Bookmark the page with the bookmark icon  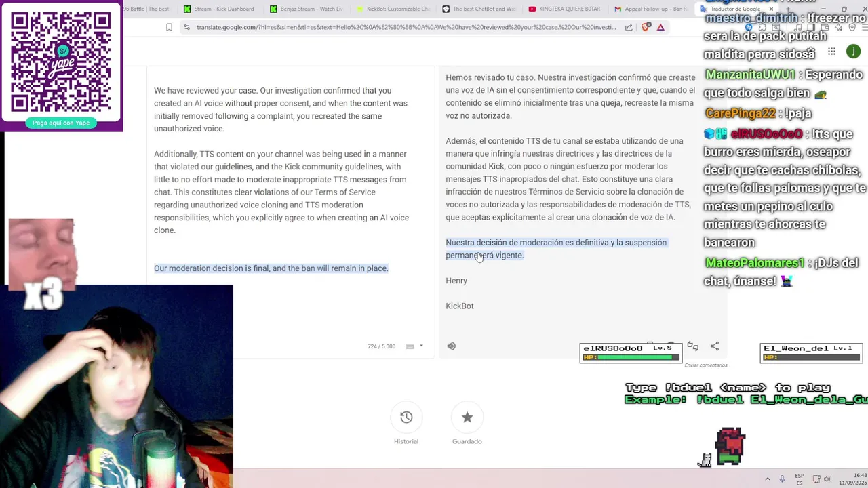tap(169, 27)
